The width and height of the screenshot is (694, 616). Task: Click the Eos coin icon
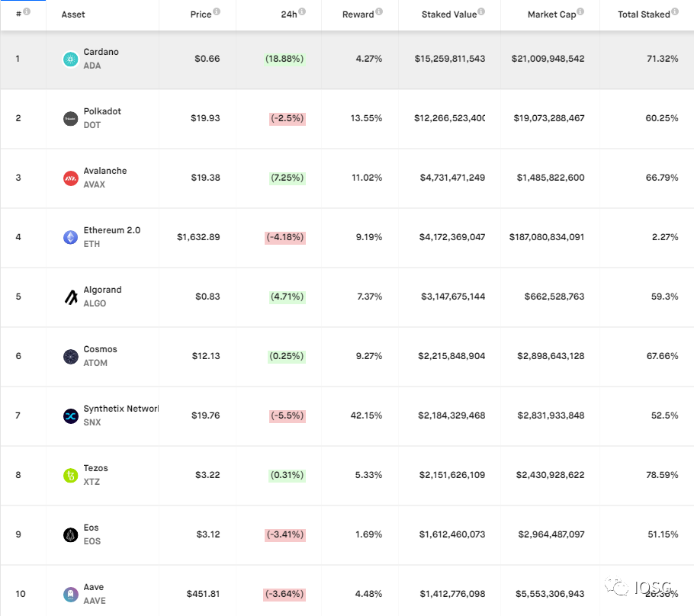pos(70,535)
